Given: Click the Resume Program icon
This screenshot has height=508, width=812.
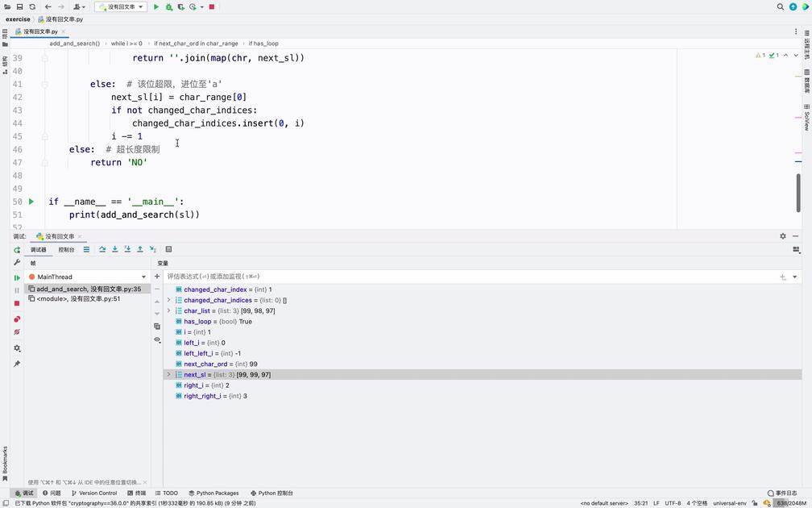Looking at the screenshot, I should 17,278.
